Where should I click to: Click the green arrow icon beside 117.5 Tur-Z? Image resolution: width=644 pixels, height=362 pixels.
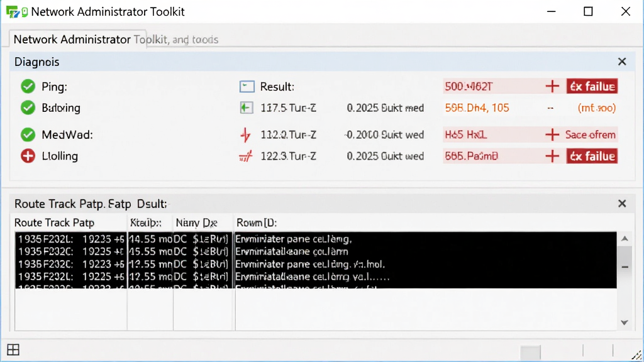246,108
